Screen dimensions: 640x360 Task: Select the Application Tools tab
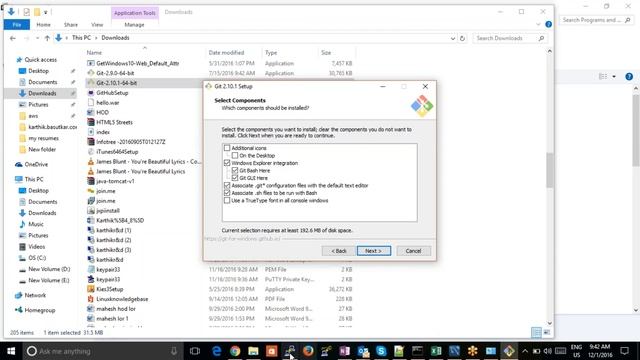pos(134,13)
